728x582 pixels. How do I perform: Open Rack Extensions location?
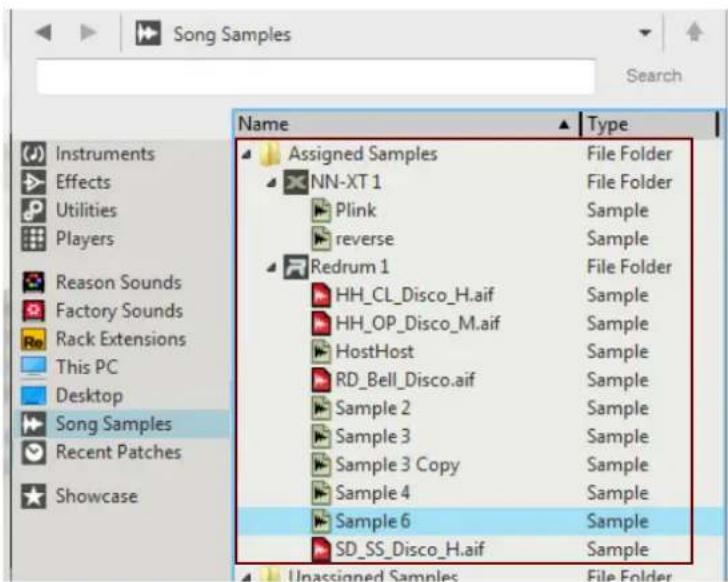(121, 339)
